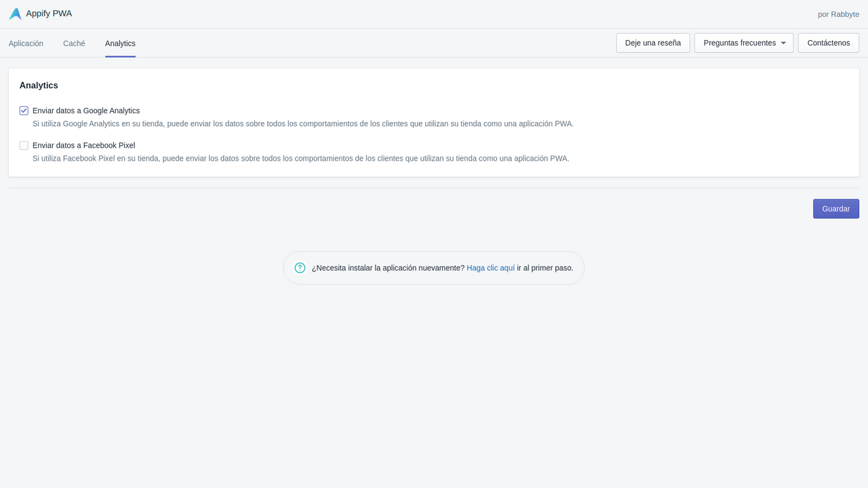The image size is (868, 488).
Task: Save settings with the Guardar button
Action: click(x=836, y=209)
